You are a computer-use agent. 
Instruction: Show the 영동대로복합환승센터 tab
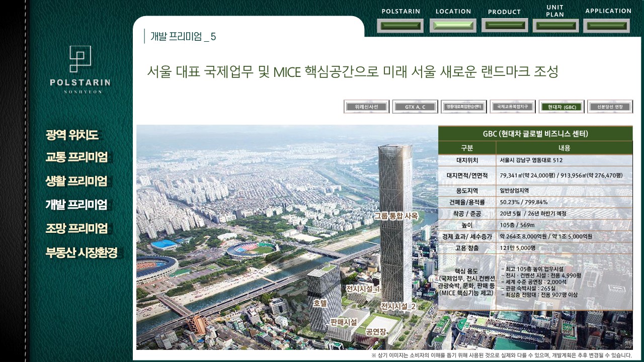464,107
